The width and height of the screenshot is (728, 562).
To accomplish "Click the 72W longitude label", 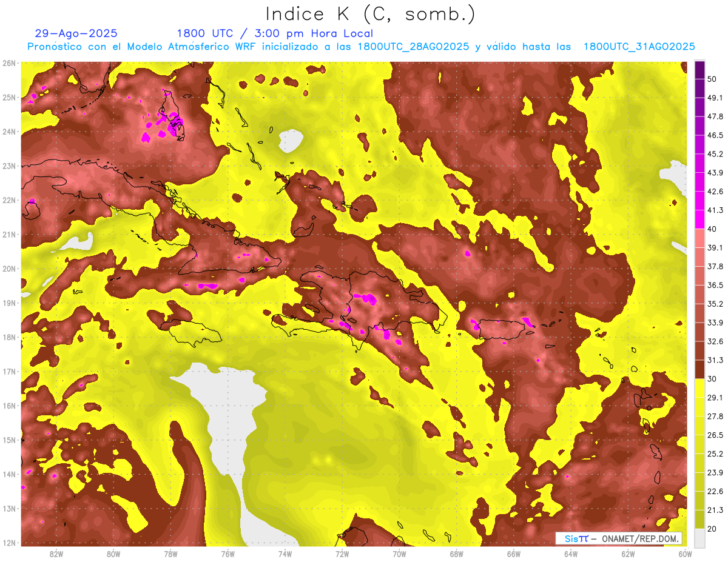I will coord(342,554).
